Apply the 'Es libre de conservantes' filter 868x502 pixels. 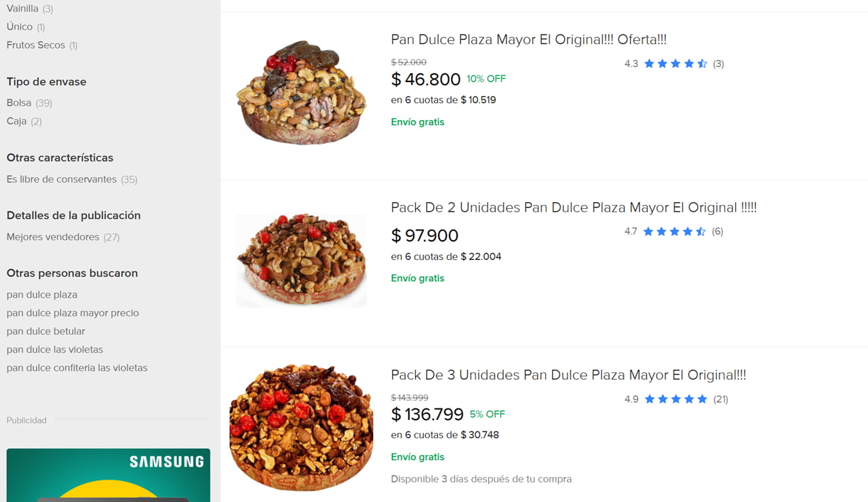tap(62, 179)
